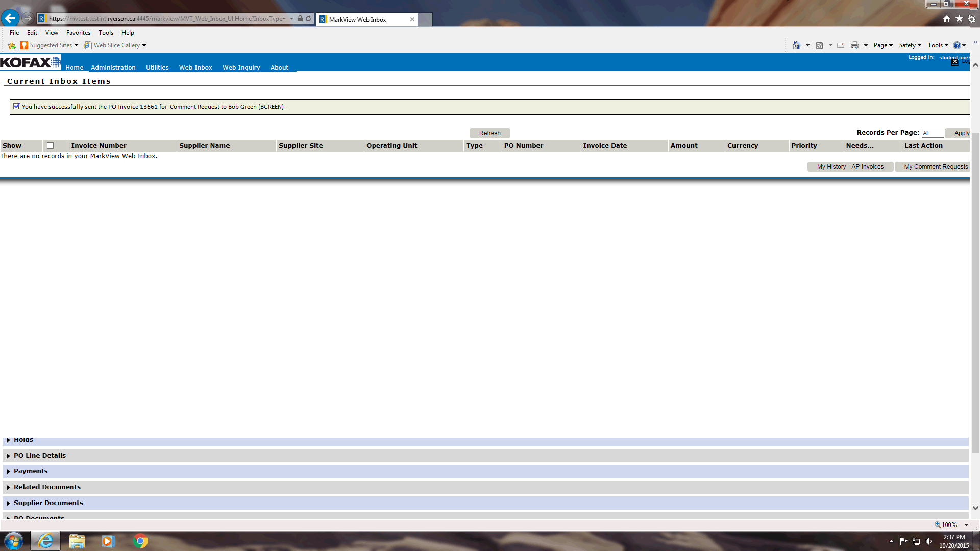This screenshot has width=980, height=551.
Task: Click My Comment Requests button
Action: [x=935, y=167]
